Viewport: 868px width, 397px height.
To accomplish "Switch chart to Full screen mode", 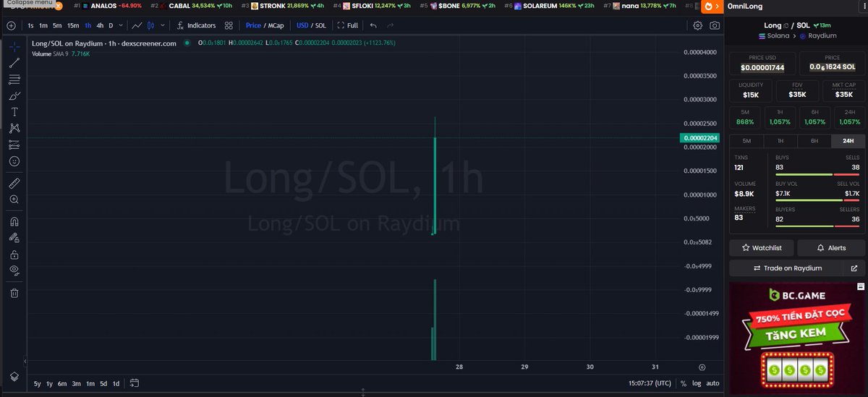I will click(x=347, y=25).
